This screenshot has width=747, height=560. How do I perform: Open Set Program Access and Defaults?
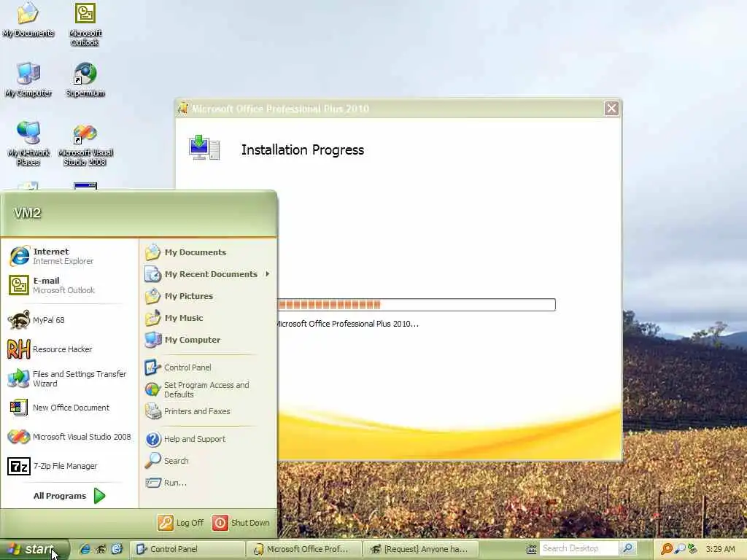click(x=208, y=389)
